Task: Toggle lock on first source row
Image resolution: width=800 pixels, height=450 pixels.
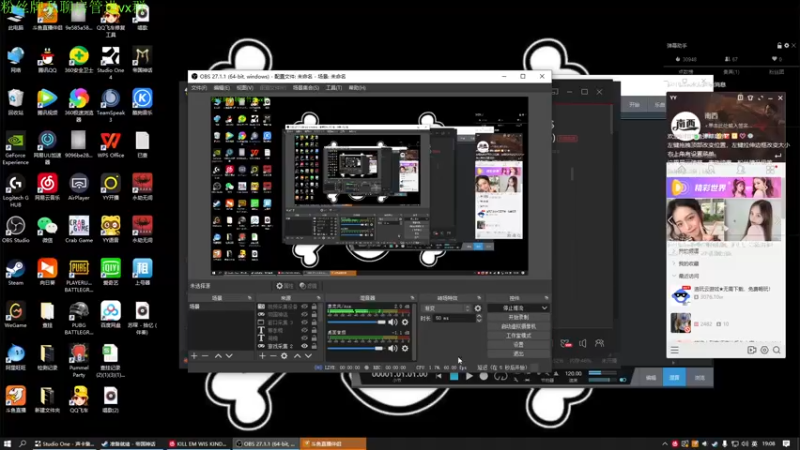Action: [314, 307]
